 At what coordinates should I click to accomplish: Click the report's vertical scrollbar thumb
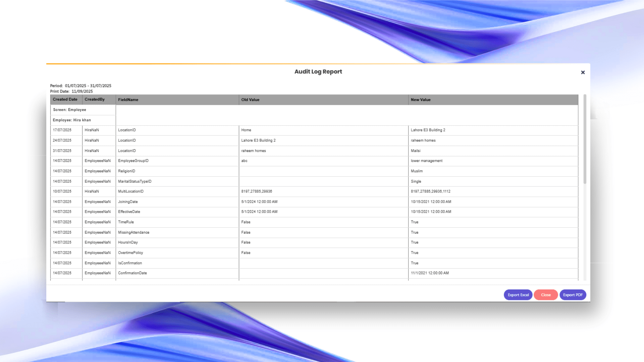point(585,139)
